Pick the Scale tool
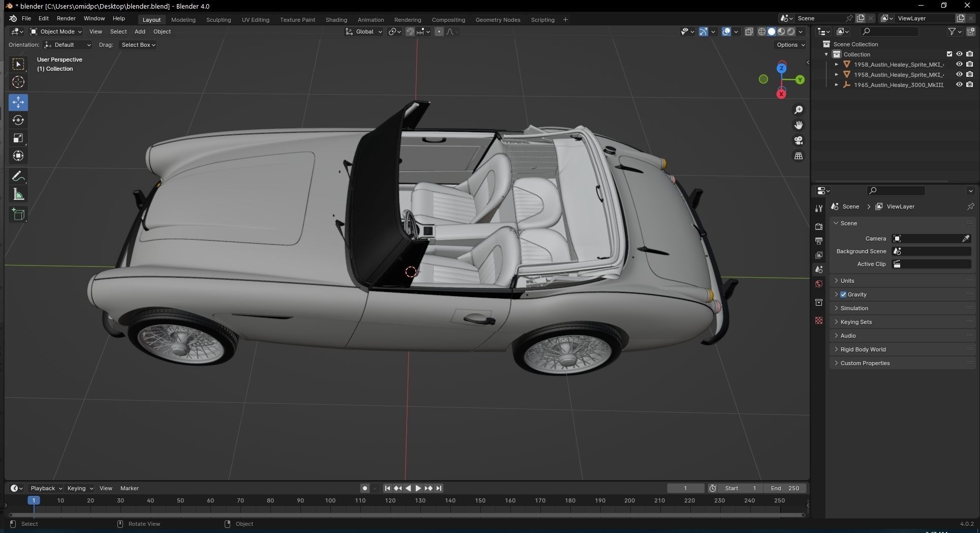 [18, 138]
